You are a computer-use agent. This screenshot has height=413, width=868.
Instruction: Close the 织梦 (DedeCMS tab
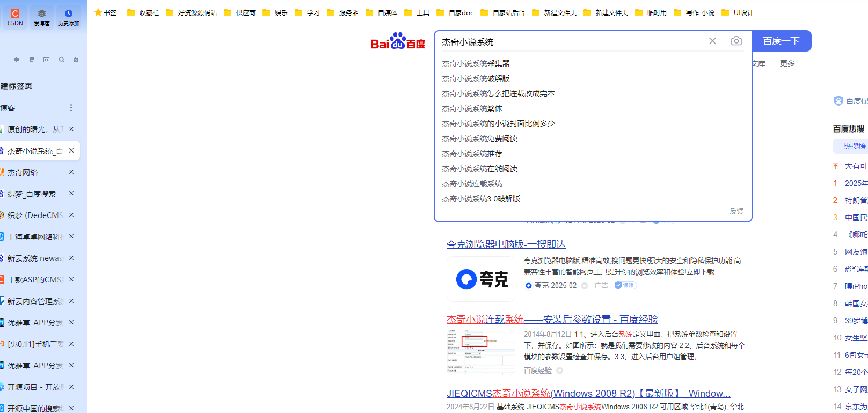pyautogui.click(x=71, y=215)
